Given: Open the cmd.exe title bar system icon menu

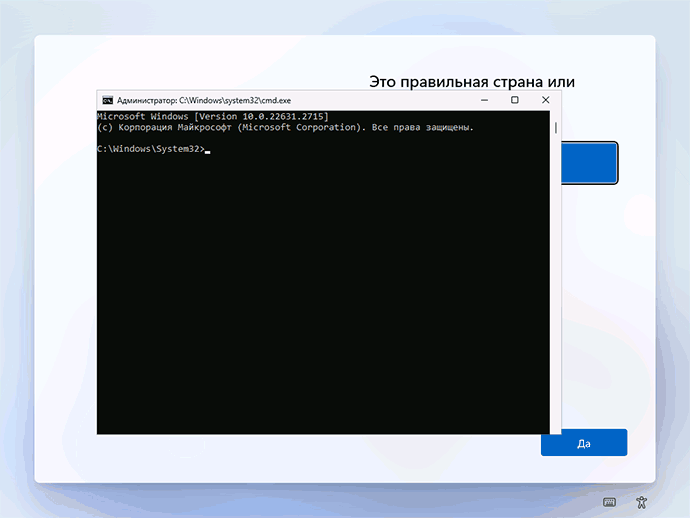Looking at the screenshot, I should click(x=106, y=101).
